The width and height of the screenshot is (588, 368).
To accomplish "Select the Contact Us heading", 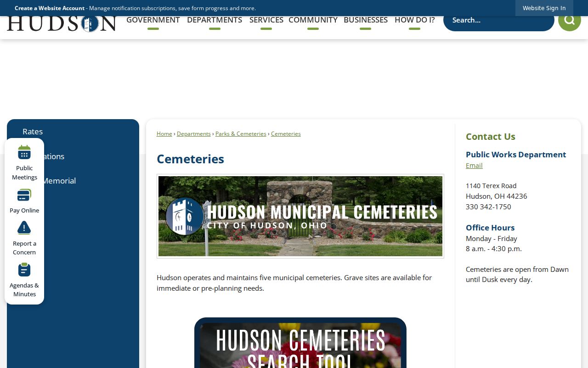I will [x=491, y=137].
